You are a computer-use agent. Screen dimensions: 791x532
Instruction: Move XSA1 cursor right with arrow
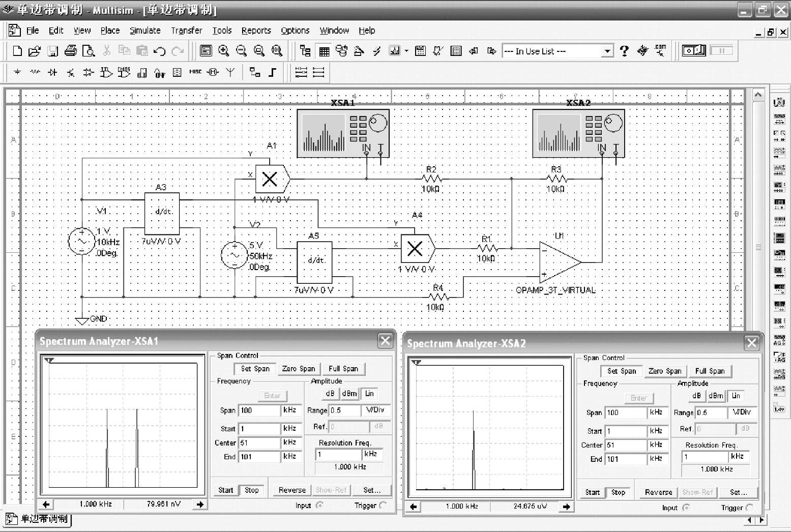click(200, 504)
